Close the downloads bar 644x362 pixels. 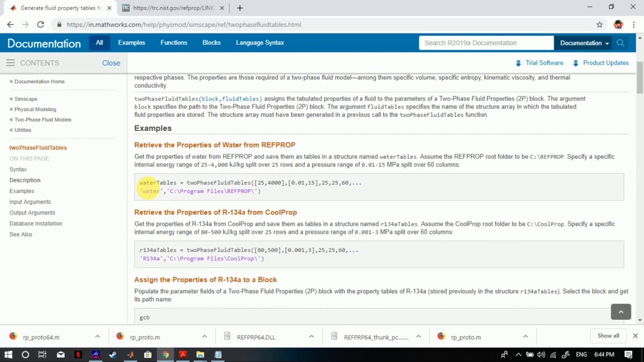point(635,335)
